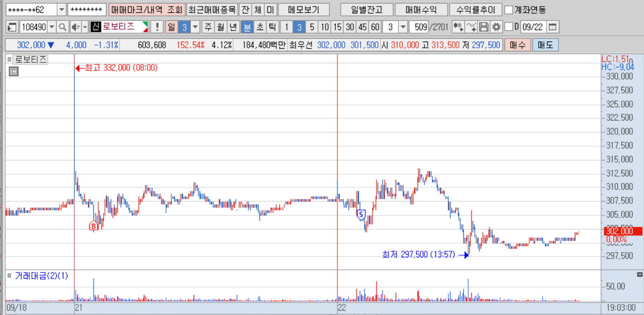Toggle the side panel layout icon
The height and width of the screenshot is (315, 644).
[12, 27]
